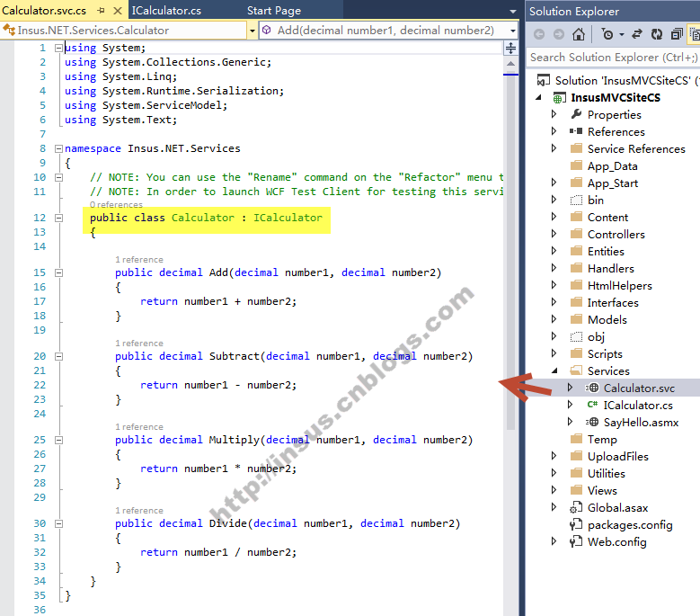Click the Home icon in Solution Explorer toolbar

click(x=579, y=34)
